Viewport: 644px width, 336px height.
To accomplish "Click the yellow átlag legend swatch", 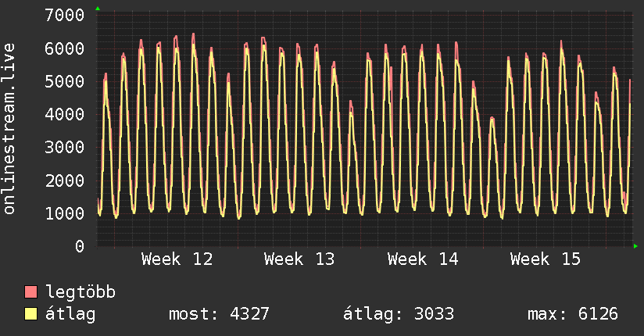I will tap(31, 315).
